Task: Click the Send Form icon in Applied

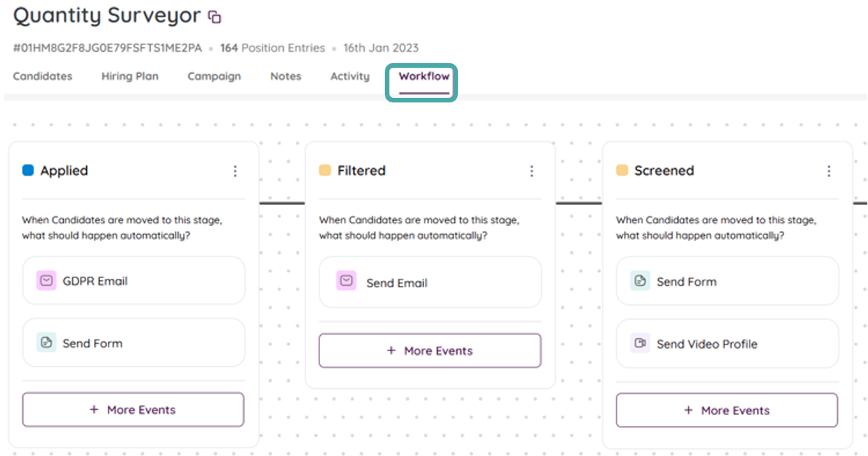Action: point(46,343)
